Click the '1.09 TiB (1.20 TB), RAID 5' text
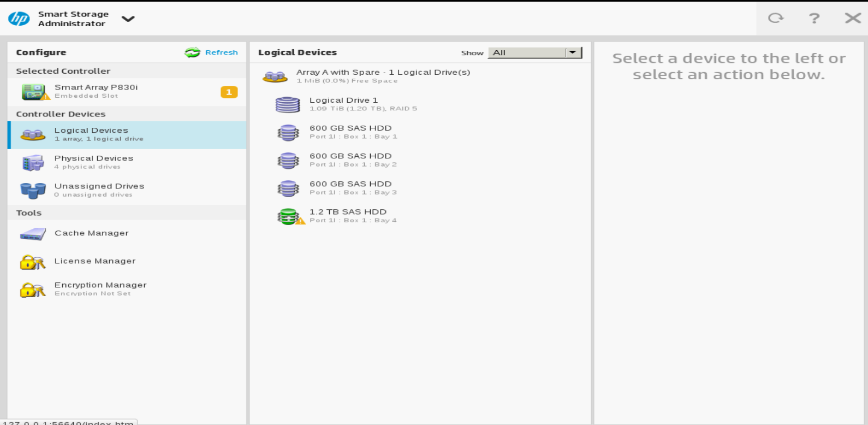 point(363,109)
